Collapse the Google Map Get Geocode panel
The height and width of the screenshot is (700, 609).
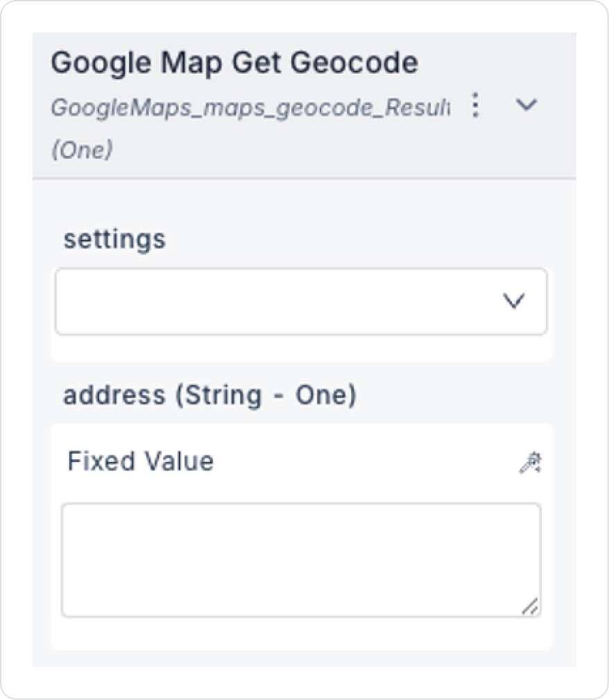[527, 105]
